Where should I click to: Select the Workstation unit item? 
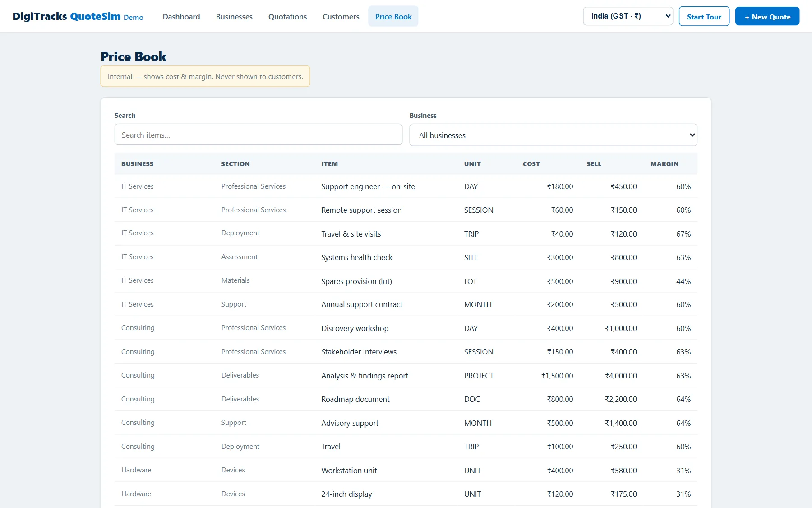click(x=349, y=471)
